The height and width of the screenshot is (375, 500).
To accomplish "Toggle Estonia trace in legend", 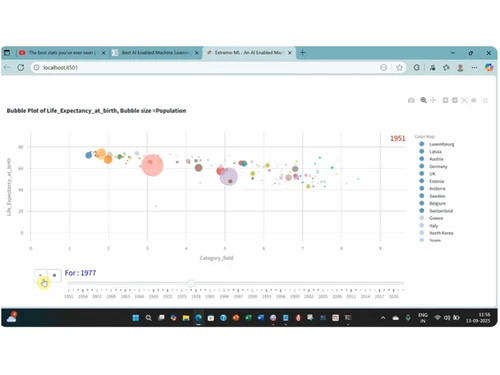I will (432, 181).
